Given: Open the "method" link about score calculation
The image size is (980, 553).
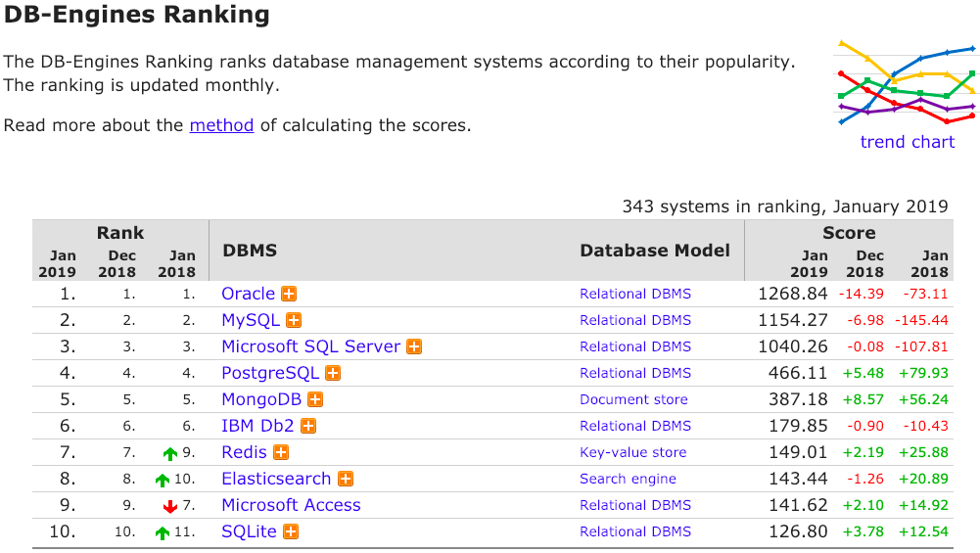Looking at the screenshot, I should tap(221, 125).
